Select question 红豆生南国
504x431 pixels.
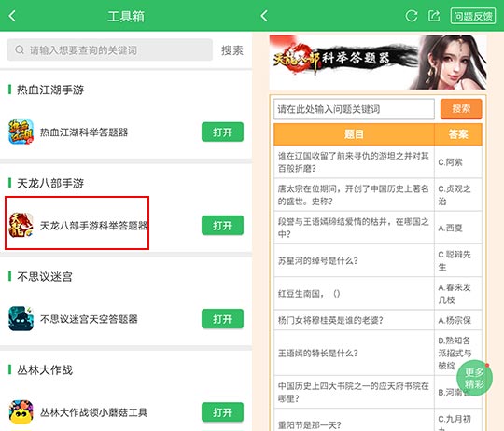click(309, 294)
